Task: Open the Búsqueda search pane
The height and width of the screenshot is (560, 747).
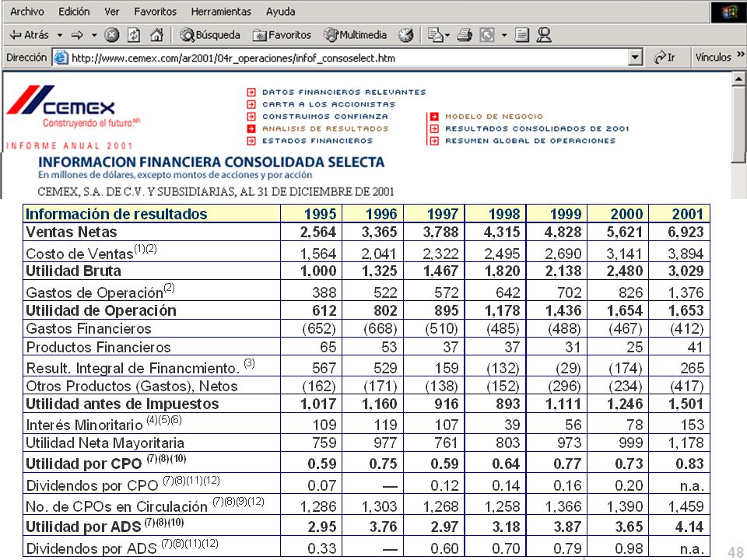Action: click(210, 35)
